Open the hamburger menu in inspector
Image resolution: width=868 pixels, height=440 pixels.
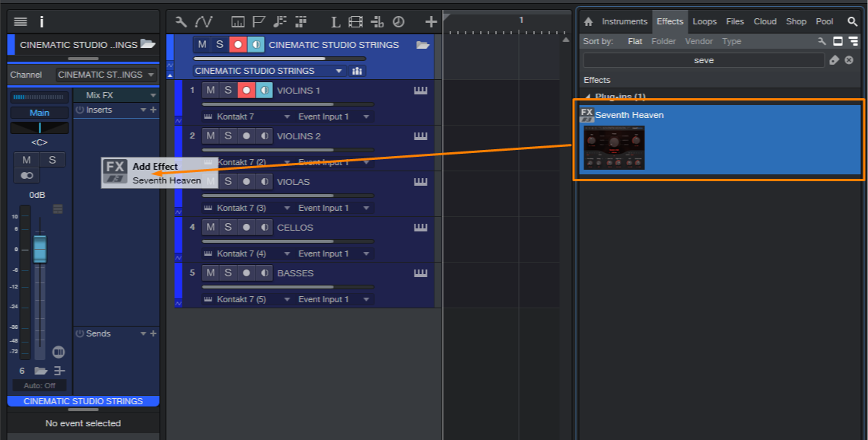(x=21, y=21)
